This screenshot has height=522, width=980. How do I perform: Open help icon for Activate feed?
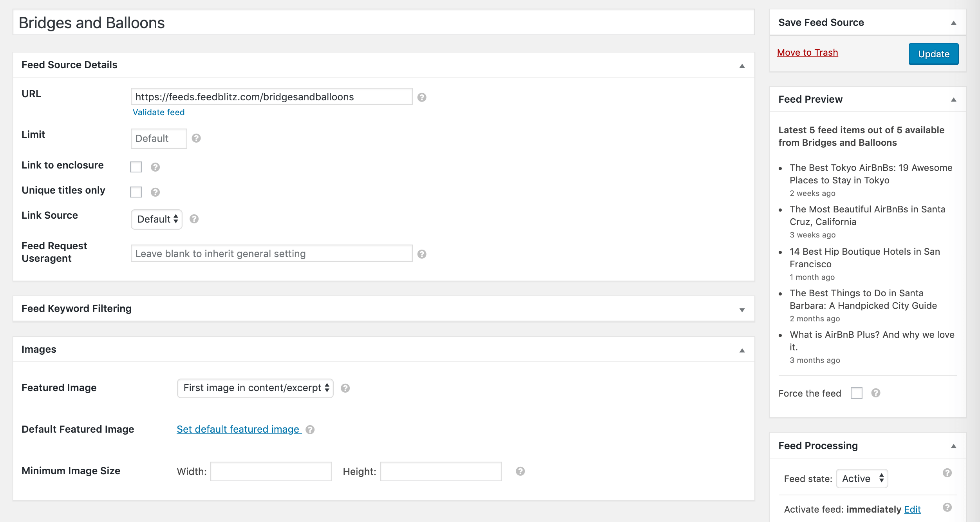point(947,507)
